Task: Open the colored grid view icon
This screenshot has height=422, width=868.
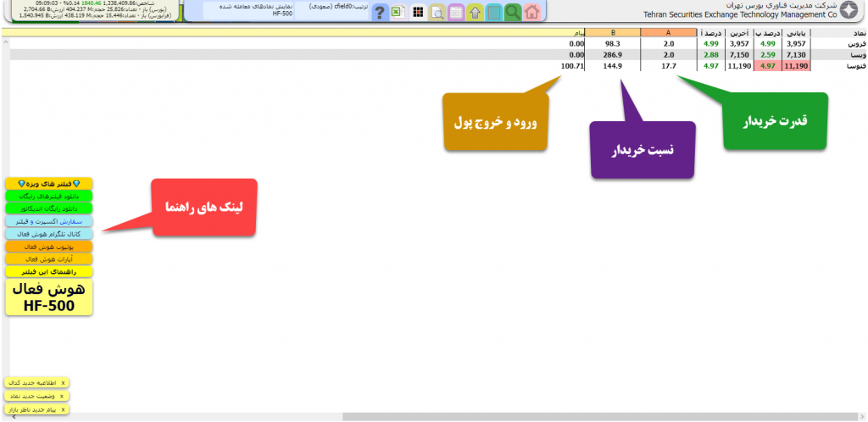Action: coord(418,12)
